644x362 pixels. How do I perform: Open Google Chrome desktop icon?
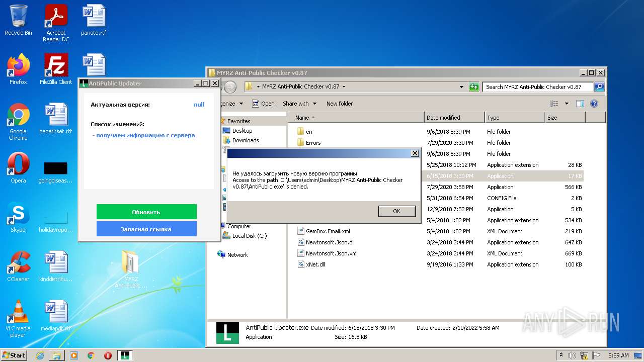18,122
